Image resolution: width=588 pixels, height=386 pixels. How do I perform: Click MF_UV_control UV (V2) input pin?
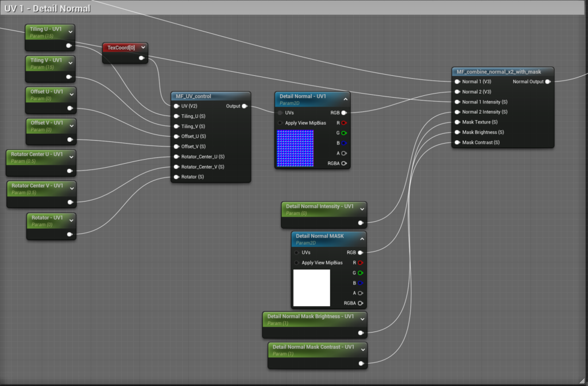[x=176, y=106]
